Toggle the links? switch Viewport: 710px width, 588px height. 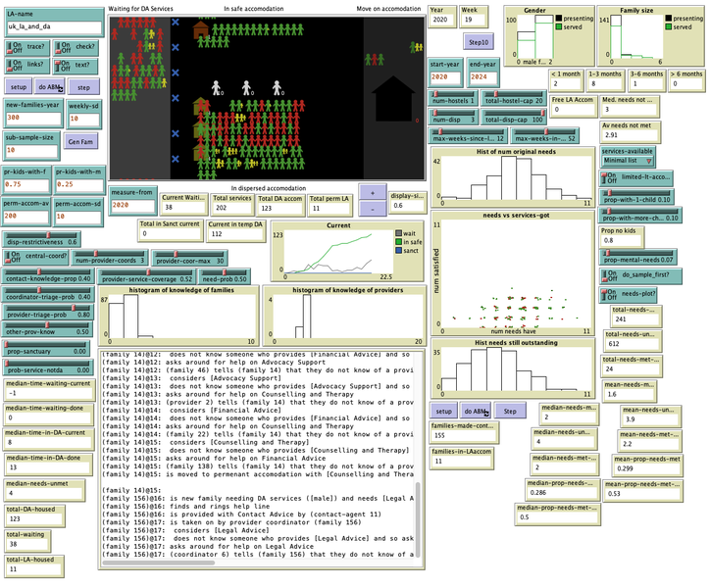pos(26,66)
